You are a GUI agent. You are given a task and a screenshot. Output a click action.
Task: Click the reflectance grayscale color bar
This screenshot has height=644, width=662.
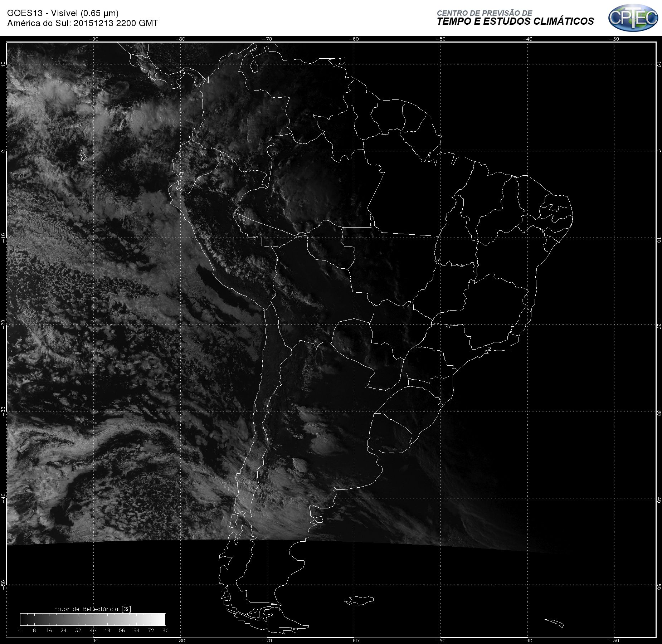93,619
